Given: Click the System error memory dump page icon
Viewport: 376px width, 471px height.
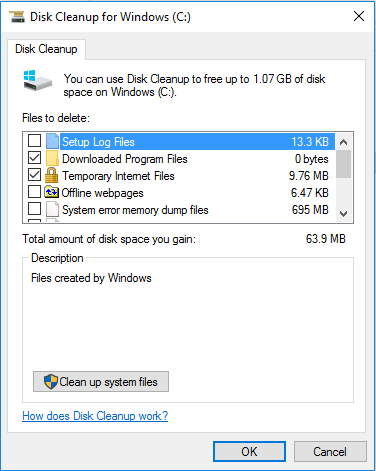Looking at the screenshot, I should (52, 210).
